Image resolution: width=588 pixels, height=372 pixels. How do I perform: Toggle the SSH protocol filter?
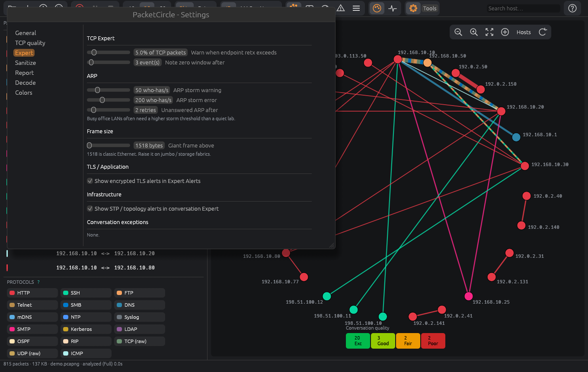pos(86,293)
